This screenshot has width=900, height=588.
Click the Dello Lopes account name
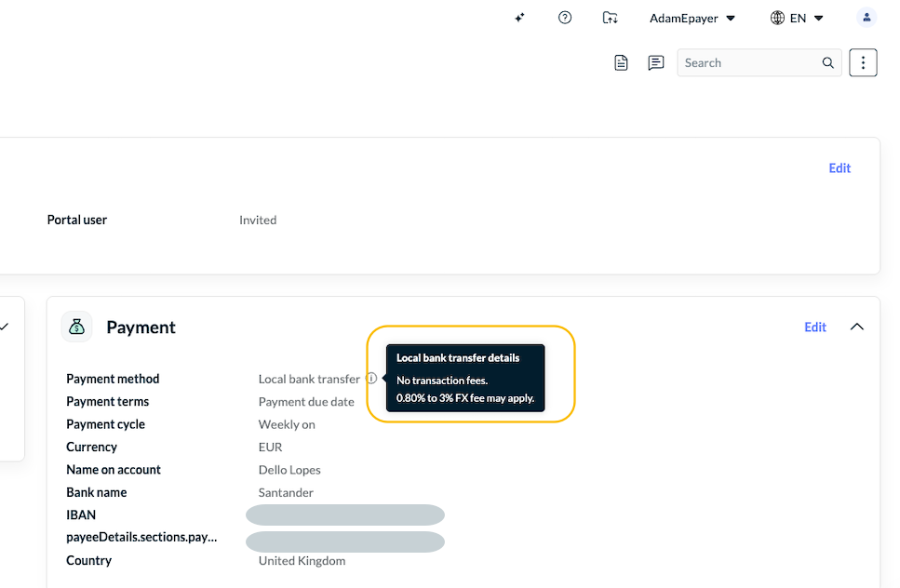[289, 470]
